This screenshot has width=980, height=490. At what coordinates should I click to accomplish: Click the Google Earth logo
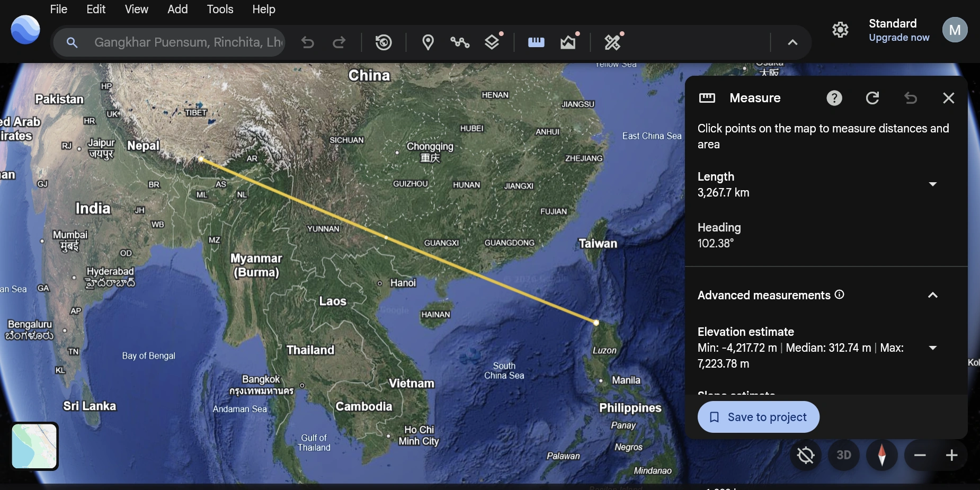tap(25, 30)
